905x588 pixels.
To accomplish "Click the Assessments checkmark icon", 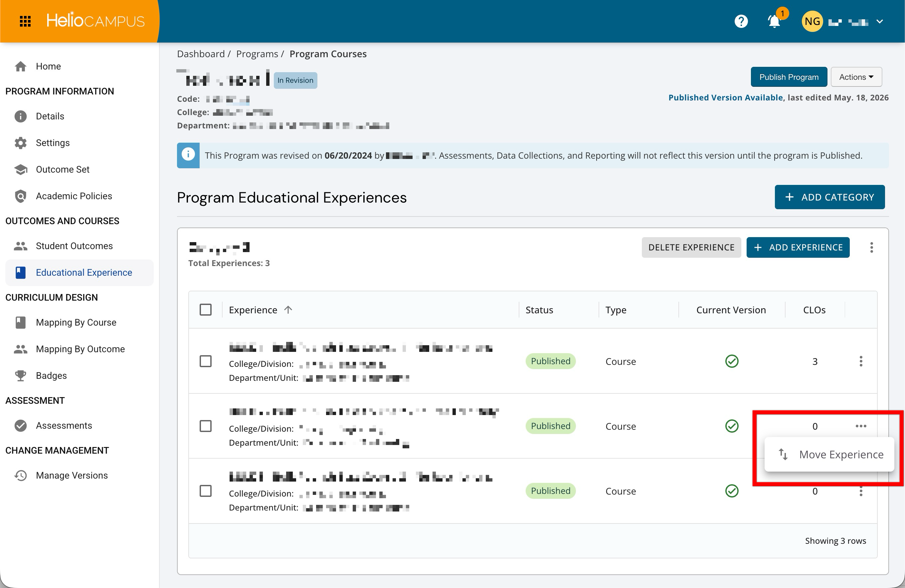I will tap(21, 425).
